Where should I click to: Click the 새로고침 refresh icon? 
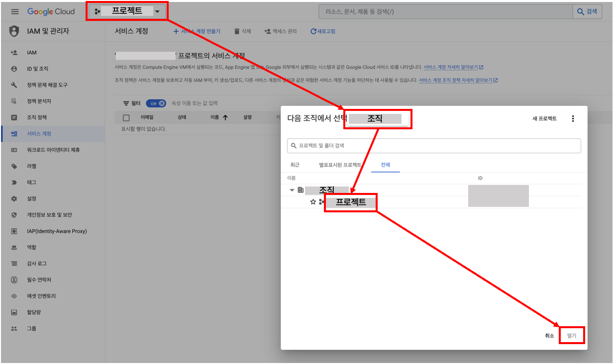coord(313,31)
